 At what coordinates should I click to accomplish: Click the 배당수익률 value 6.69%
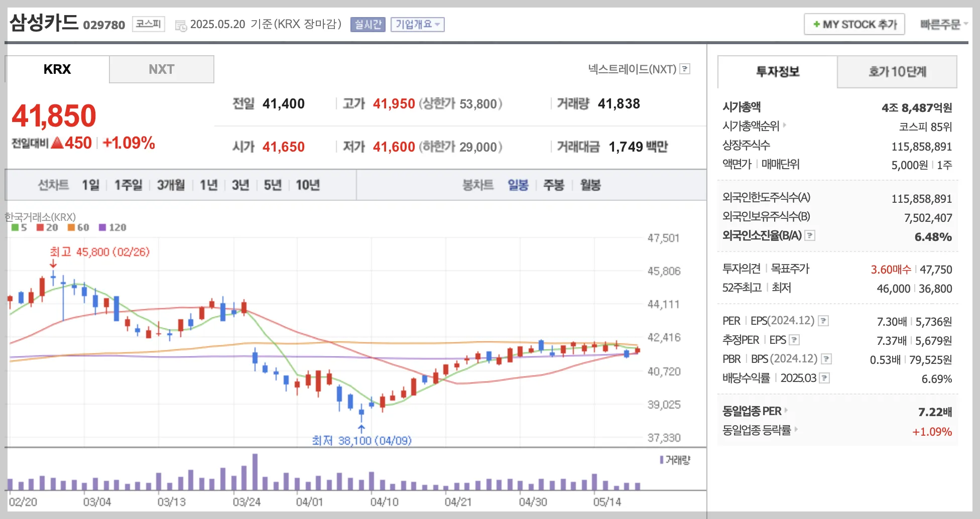click(937, 379)
